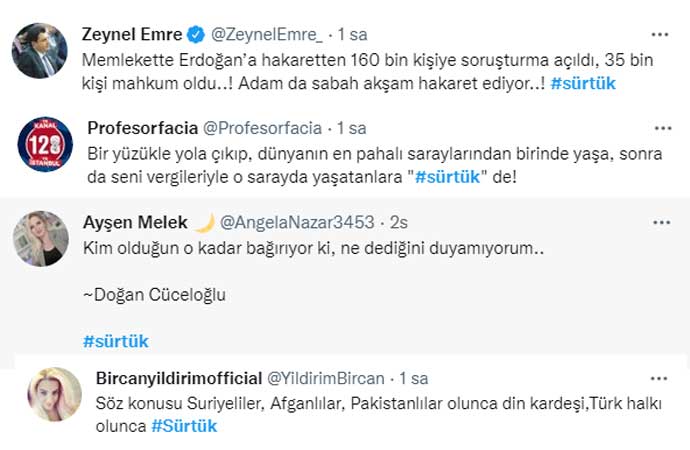Open Profesorfacia's Kanal 128 avatar
This screenshot has width=690, height=450.
point(46,144)
